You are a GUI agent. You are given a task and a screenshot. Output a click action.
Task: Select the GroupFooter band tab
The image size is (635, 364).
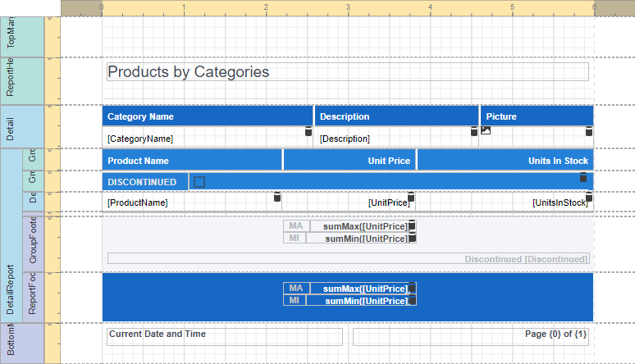[33, 242]
